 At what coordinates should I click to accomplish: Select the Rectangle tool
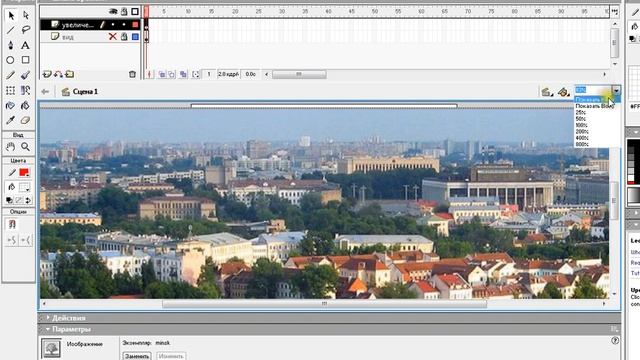pyautogui.click(x=25, y=60)
